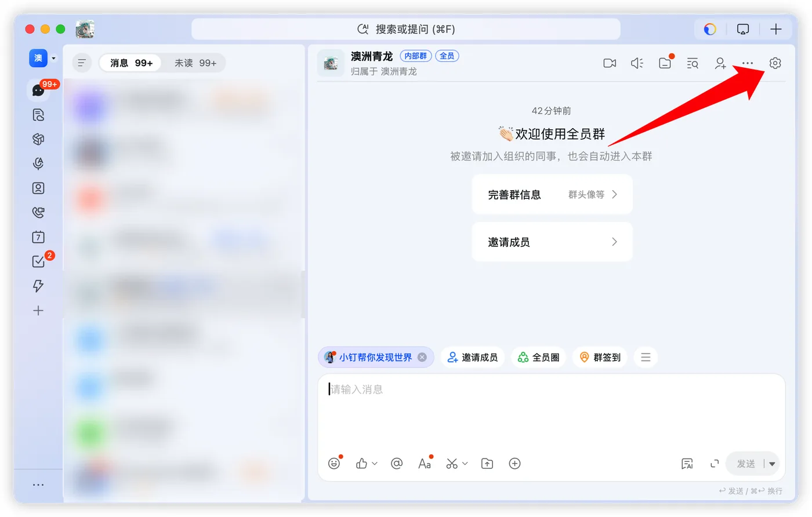Open the Aa text formatting icon
The height and width of the screenshot is (517, 812).
[425, 464]
